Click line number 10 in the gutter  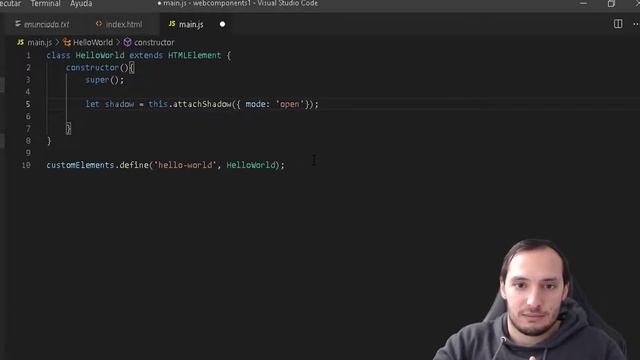click(26, 165)
